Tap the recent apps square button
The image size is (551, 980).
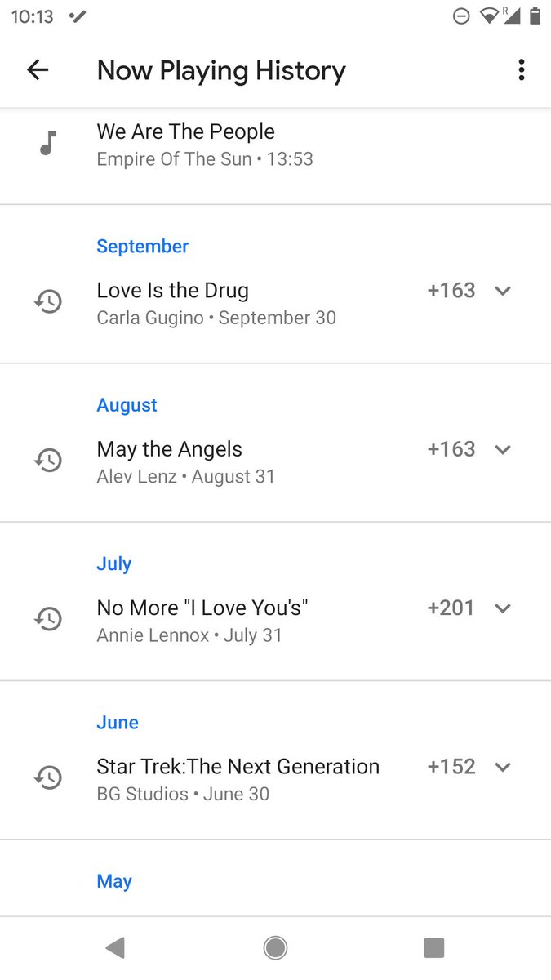(433, 947)
